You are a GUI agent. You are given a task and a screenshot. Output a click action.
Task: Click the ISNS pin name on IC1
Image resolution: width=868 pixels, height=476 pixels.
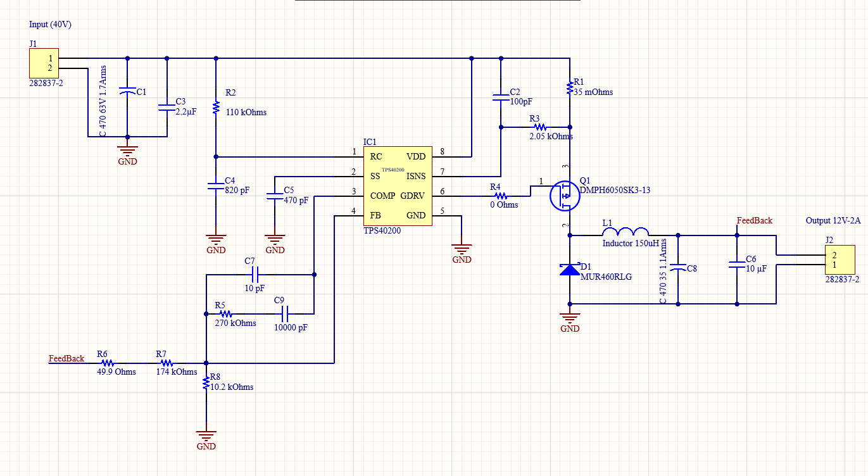point(416,176)
